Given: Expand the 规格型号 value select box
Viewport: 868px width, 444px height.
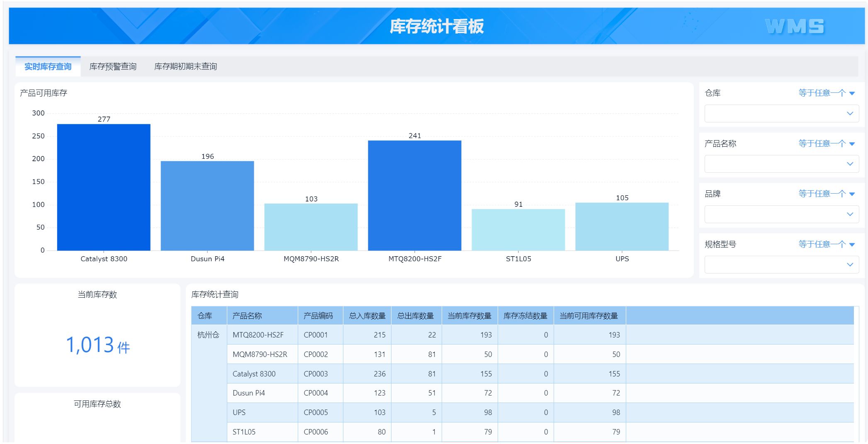Looking at the screenshot, I should [x=781, y=264].
